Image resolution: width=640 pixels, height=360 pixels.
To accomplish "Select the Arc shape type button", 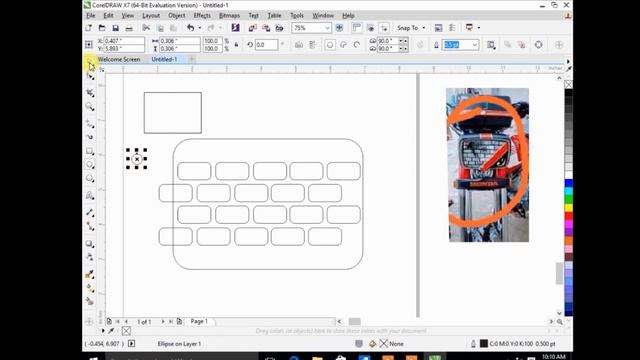I will [357, 44].
